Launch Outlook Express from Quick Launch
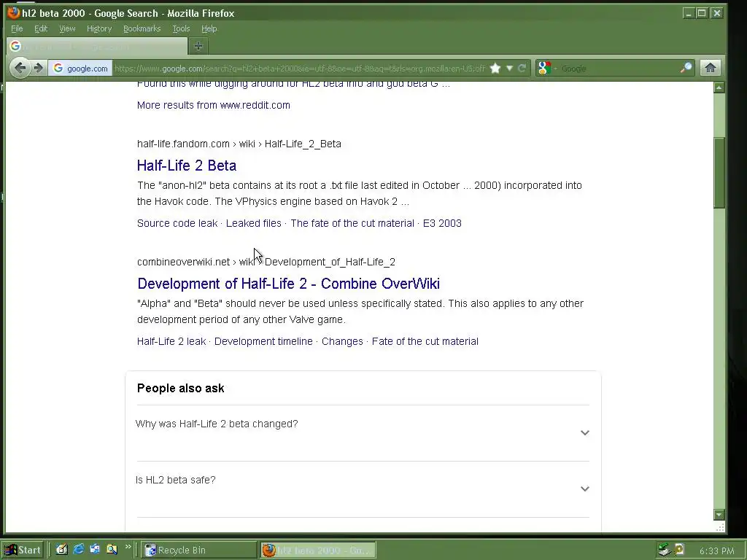The image size is (747, 560). click(x=95, y=550)
